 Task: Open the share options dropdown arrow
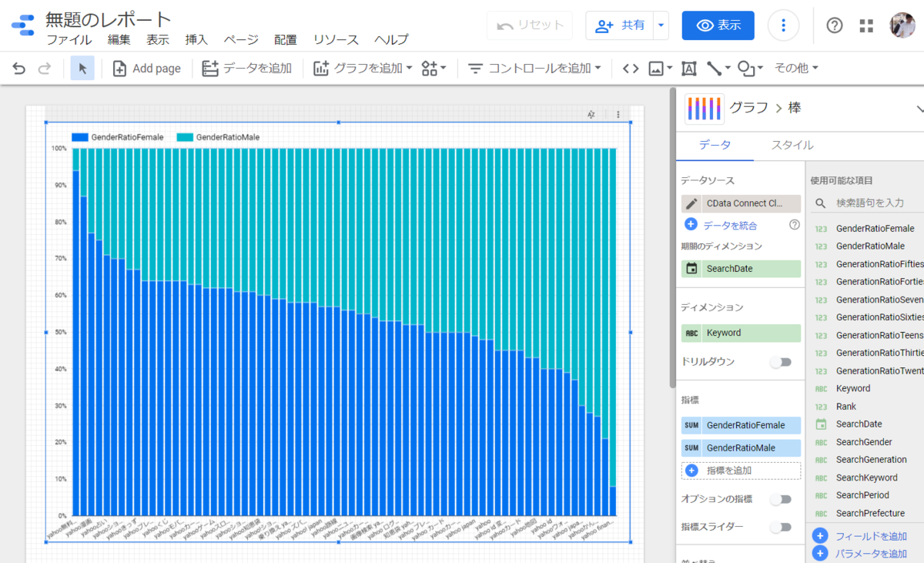coord(661,25)
